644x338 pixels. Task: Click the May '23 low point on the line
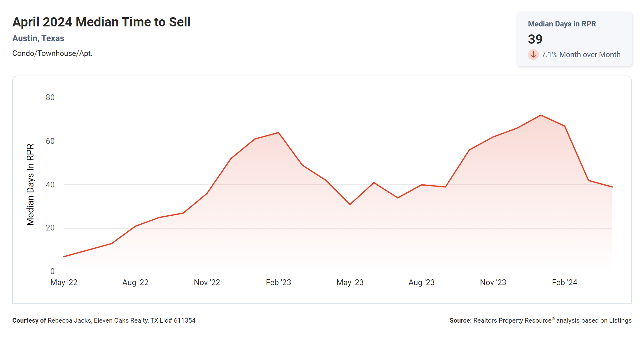pos(350,204)
